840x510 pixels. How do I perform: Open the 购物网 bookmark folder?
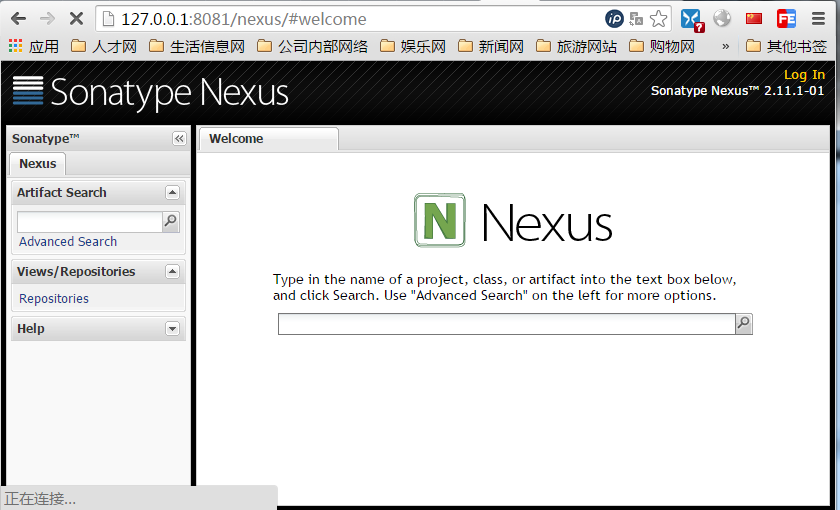click(x=662, y=47)
